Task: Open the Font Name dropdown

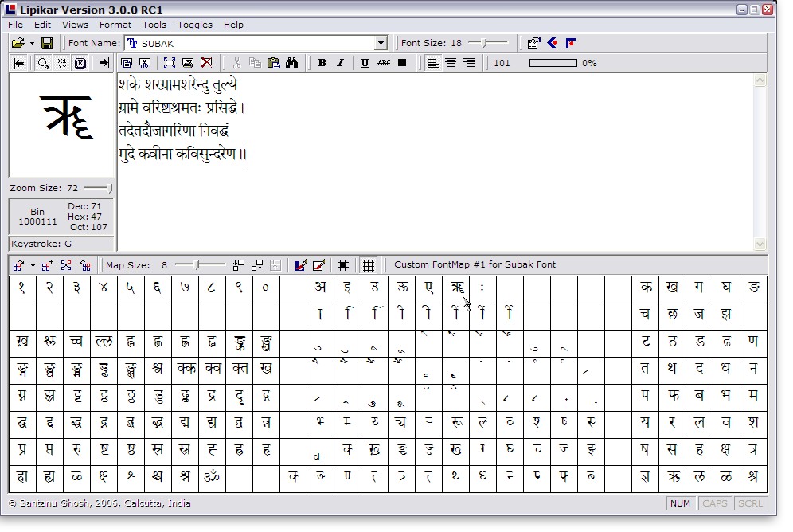Action: click(x=381, y=44)
